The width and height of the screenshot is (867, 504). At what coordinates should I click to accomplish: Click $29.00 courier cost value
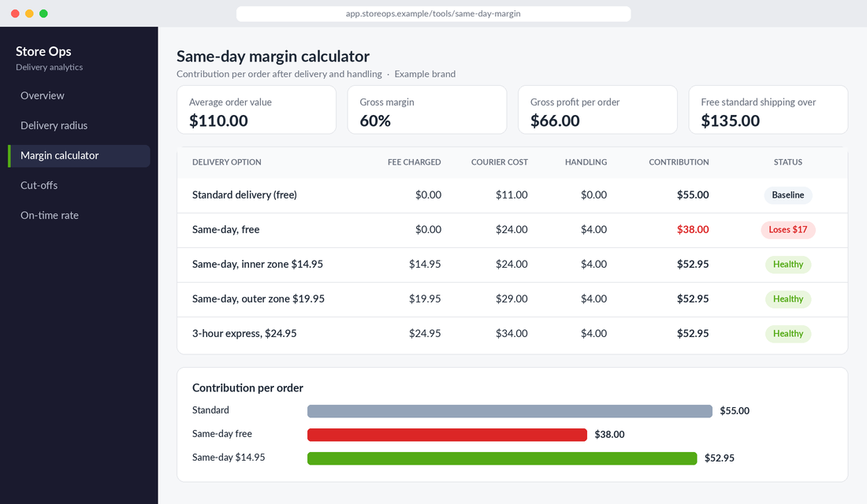512,299
